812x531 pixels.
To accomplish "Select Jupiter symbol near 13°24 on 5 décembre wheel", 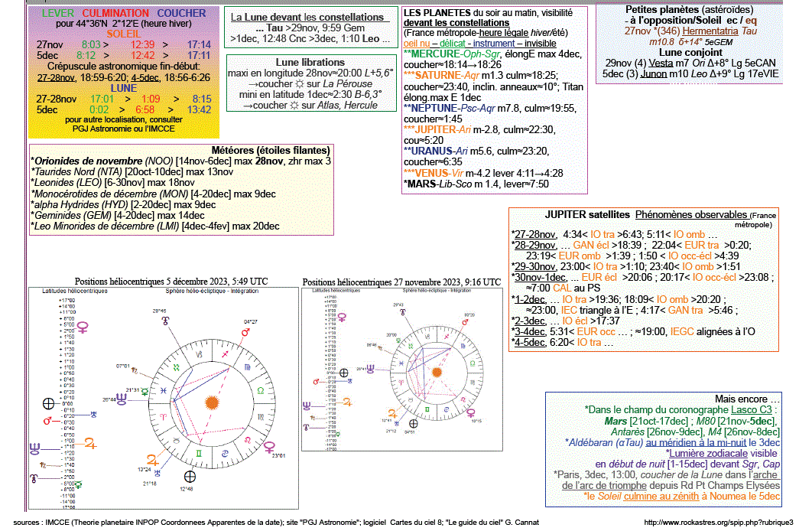I will tap(152, 459).
